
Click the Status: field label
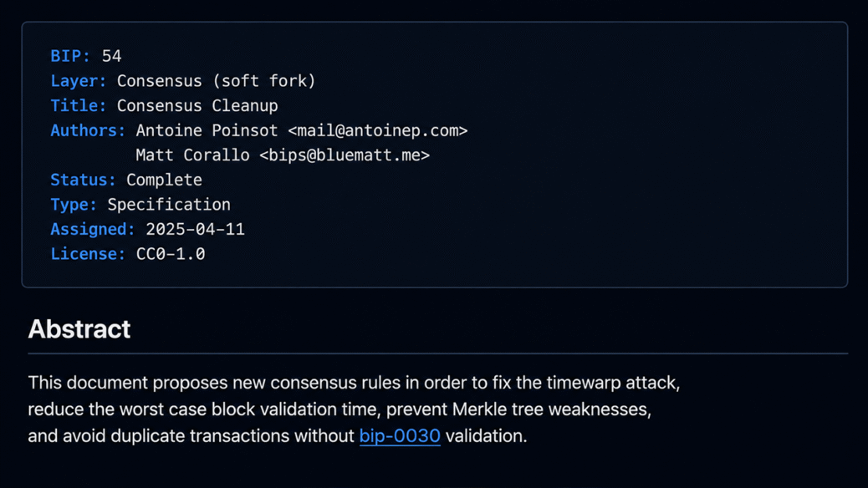(x=83, y=180)
